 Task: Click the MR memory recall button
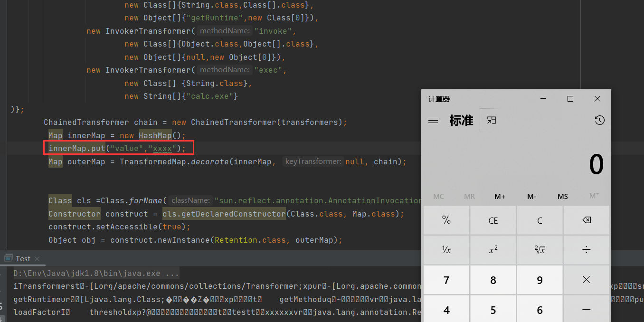(x=469, y=197)
